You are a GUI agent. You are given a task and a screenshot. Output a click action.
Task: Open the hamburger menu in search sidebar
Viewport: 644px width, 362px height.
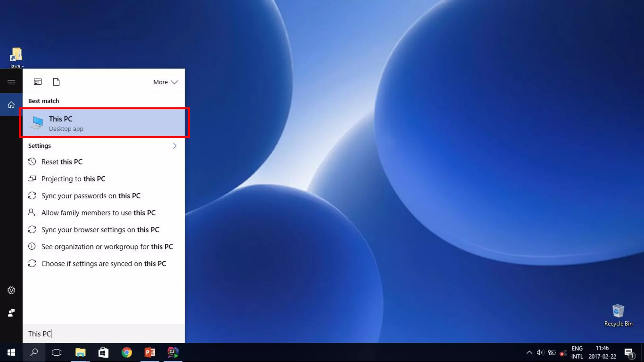(11, 82)
